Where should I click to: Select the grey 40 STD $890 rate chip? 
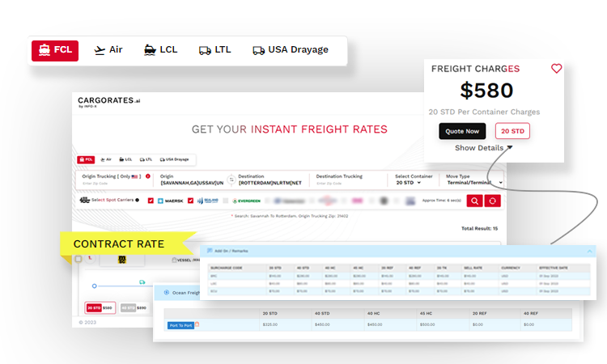pyautogui.click(x=134, y=308)
